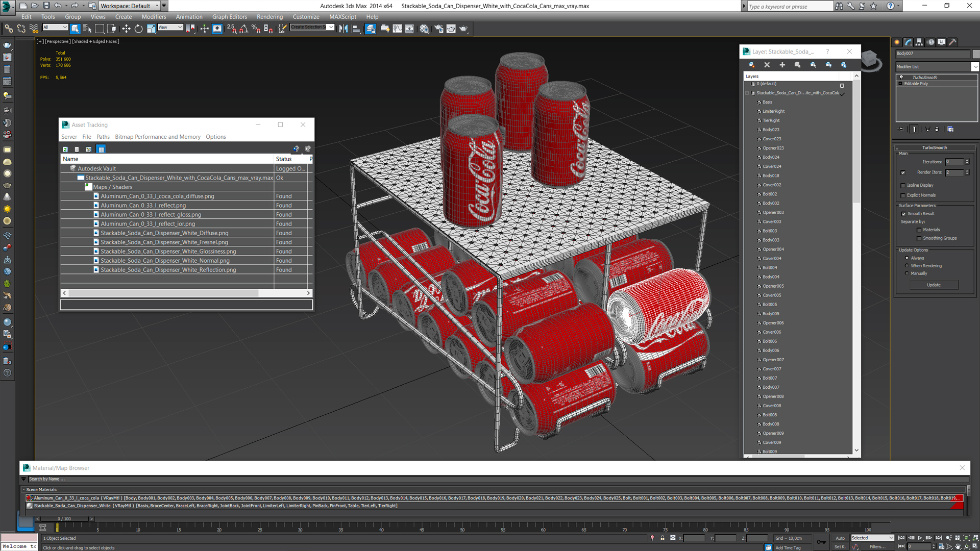Collapse the TurboSmooth rollout header

pyautogui.click(x=934, y=147)
